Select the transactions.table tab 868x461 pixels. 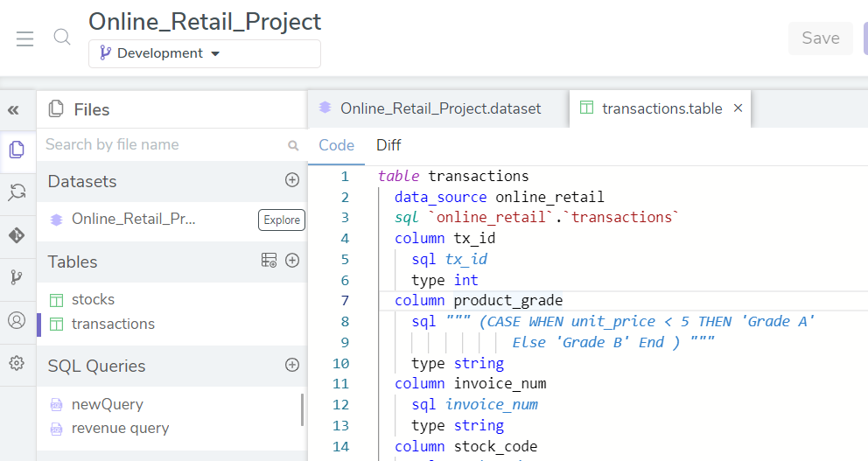coord(661,108)
